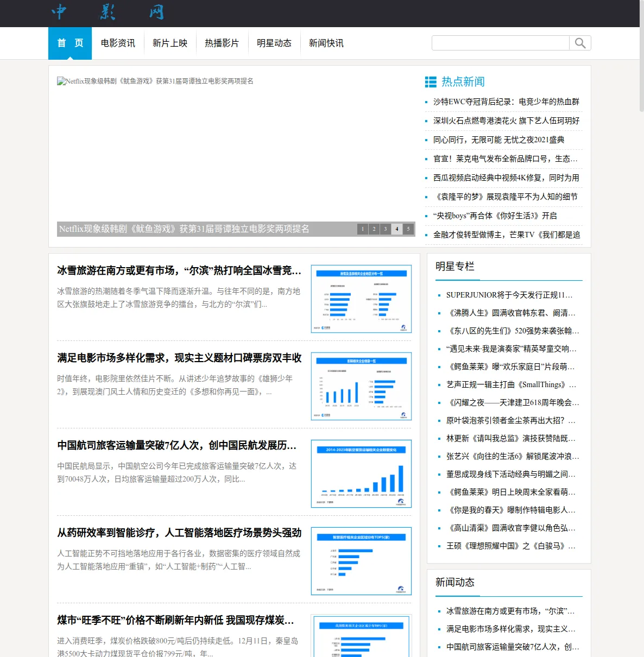Open 满足电影市场 article chart thumbnail

point(361,386)
